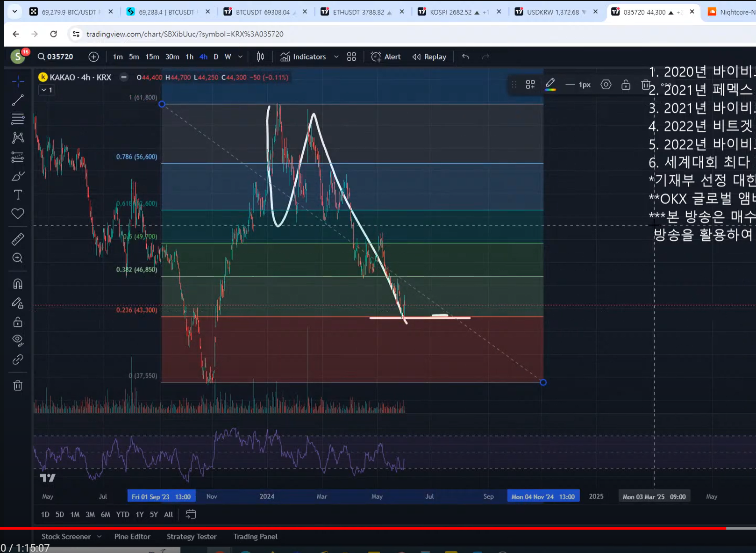Switch to daily D timeframe
Image resolution: width=756 pixels, height=553 pixels.
click(216, 57)
